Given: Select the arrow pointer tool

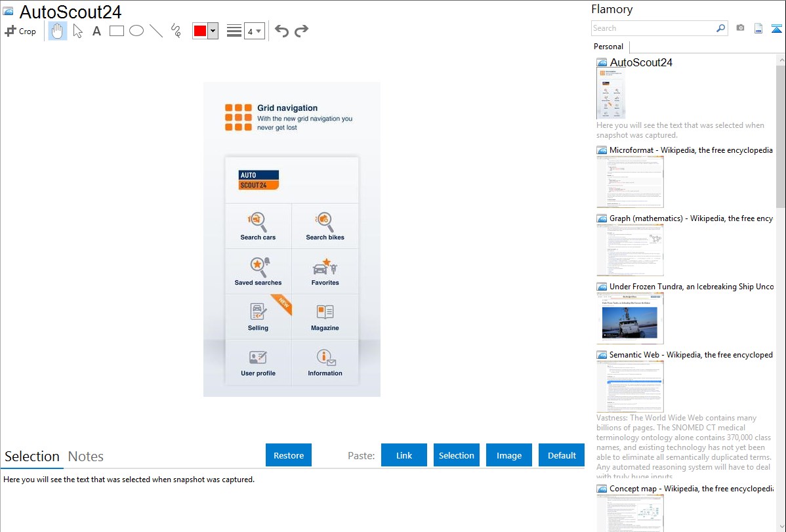Looking at the screenshot, I should pyautogui.click(x=77, y=31).
